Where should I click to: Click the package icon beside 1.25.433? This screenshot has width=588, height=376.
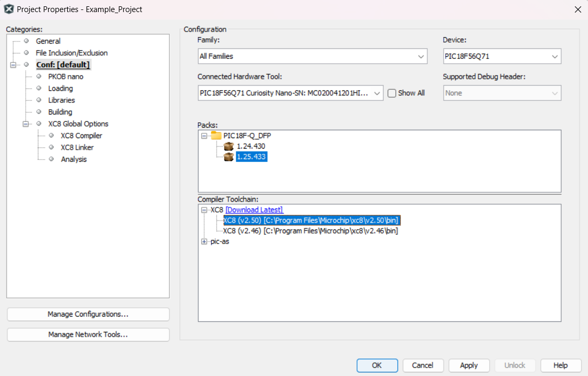(x=228, y=156)
